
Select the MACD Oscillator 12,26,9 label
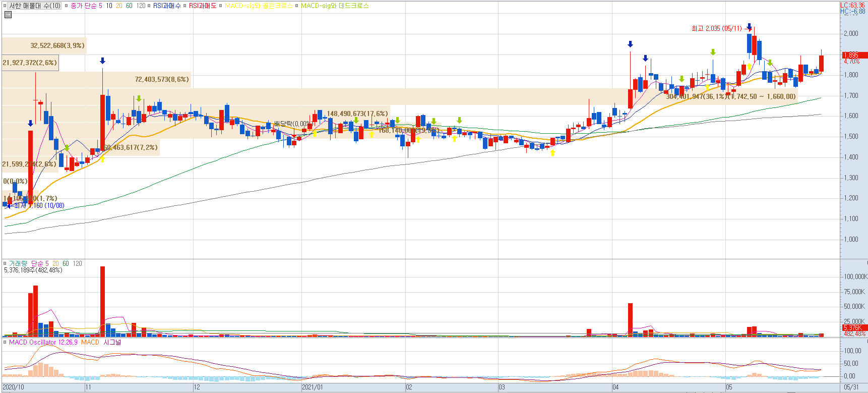(43, 342)
